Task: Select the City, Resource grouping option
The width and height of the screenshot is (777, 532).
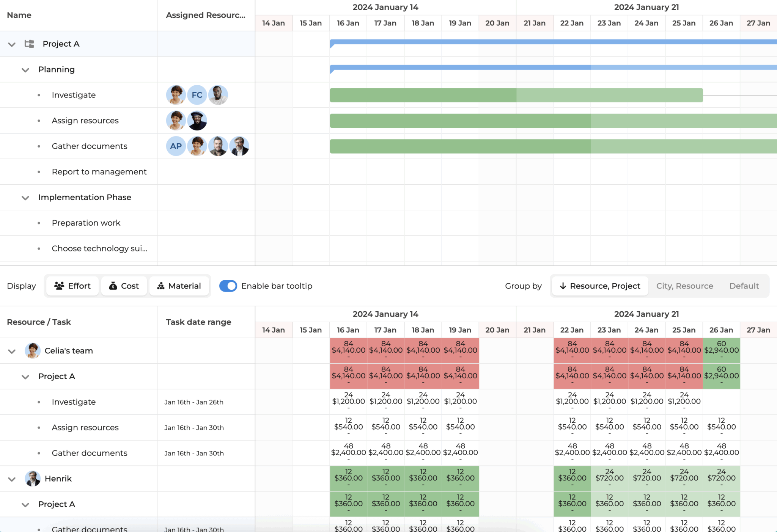Action: click(684, 286)
